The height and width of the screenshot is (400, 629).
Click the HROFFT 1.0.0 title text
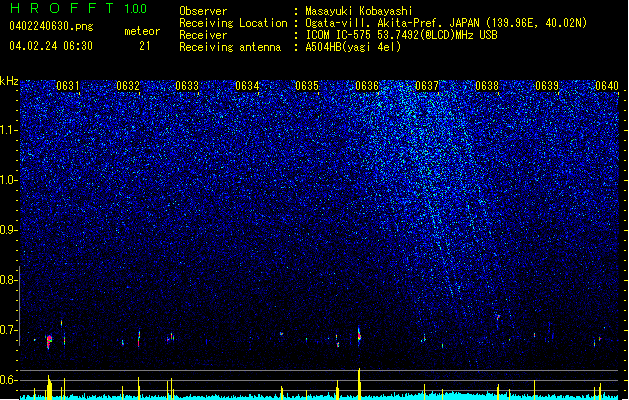(78, 8)
